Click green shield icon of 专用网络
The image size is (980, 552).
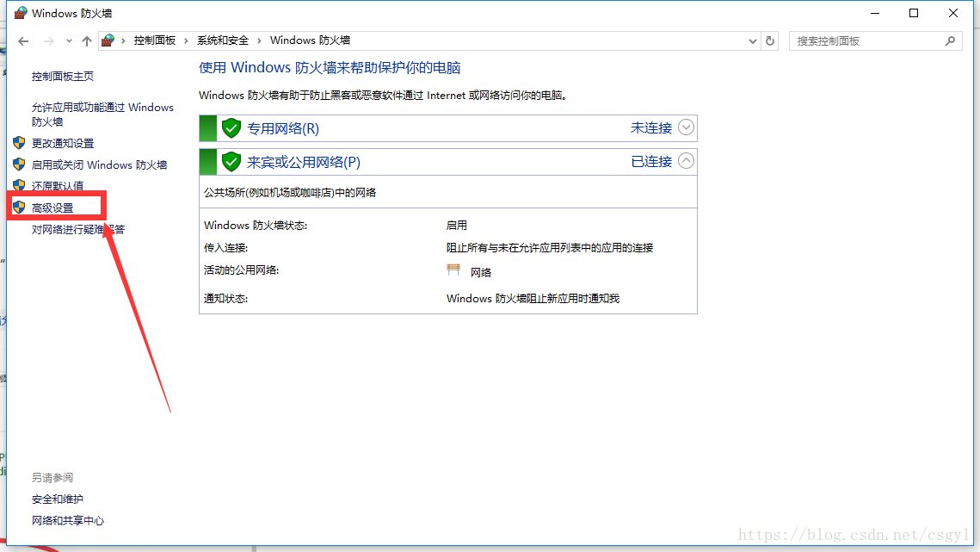point(231,128)
